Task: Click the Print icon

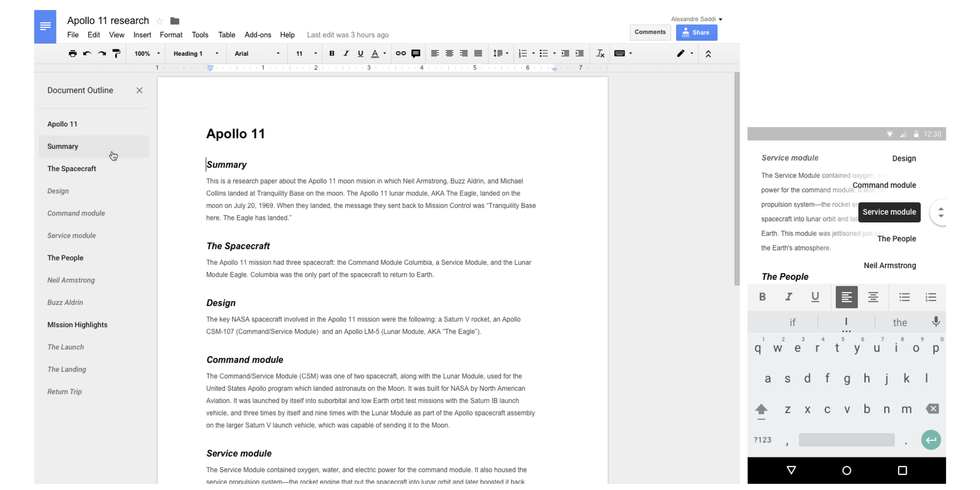Action: coord(73,53)
